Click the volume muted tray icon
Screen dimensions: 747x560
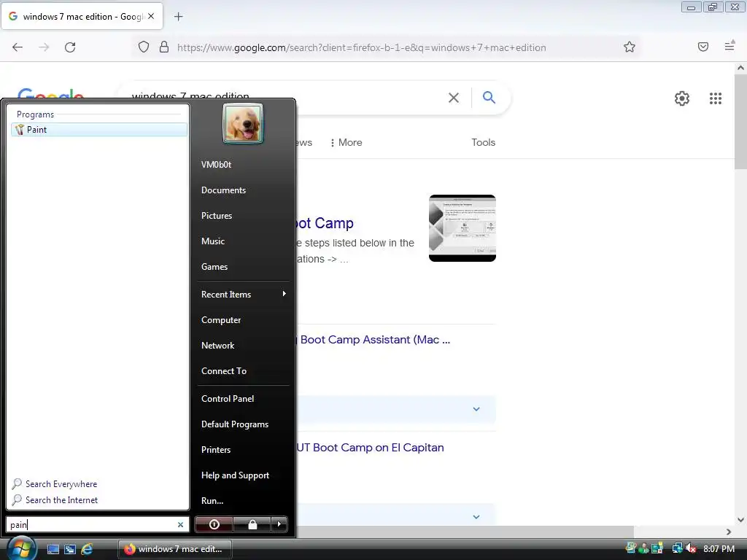pos(691,548)
